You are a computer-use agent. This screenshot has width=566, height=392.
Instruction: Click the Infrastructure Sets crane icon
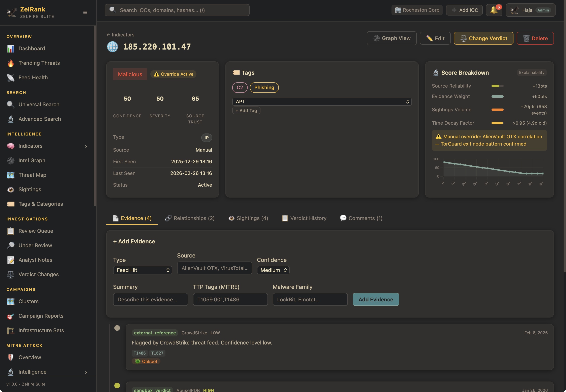tap(10, 331)
